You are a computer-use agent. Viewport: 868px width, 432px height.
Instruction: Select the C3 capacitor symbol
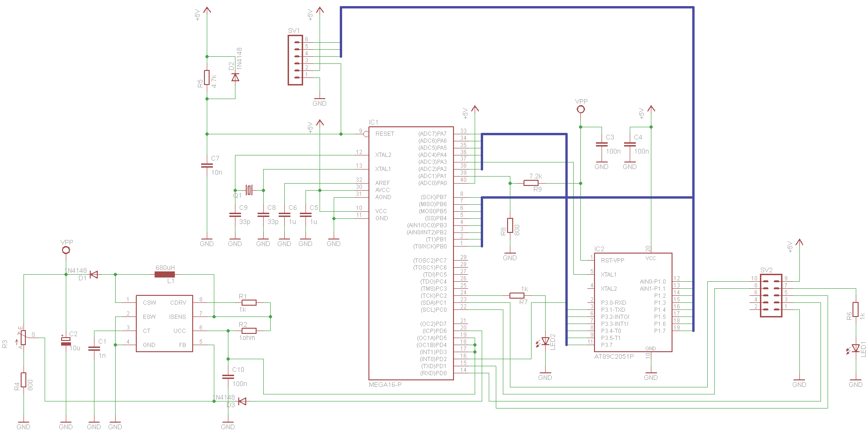pyautogui.click(x=602, y=144)
